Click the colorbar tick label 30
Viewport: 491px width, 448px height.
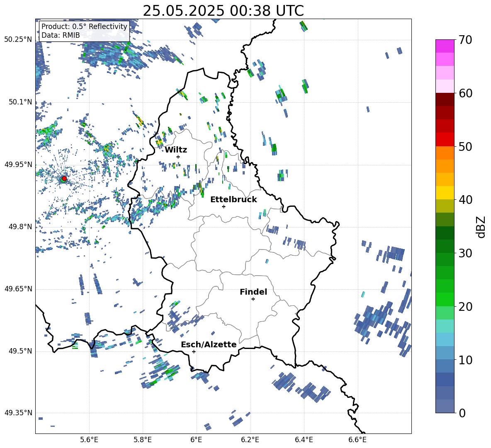[465, 253]
